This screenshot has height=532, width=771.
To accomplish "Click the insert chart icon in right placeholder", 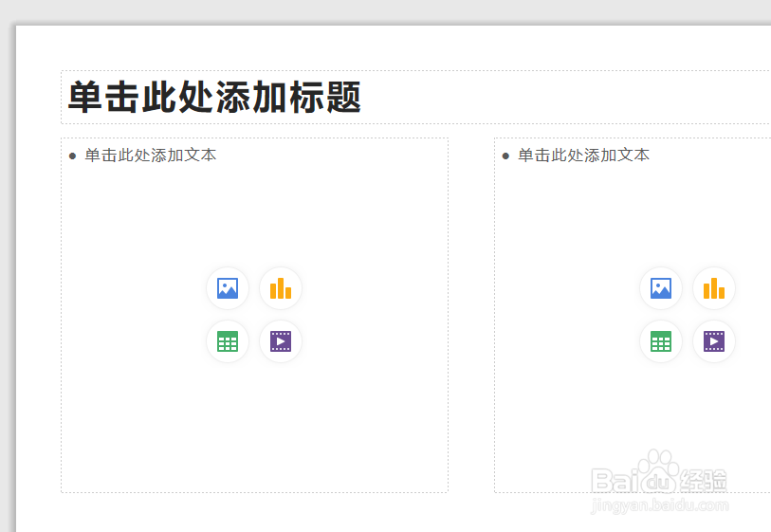I will (x=714, y=288).
